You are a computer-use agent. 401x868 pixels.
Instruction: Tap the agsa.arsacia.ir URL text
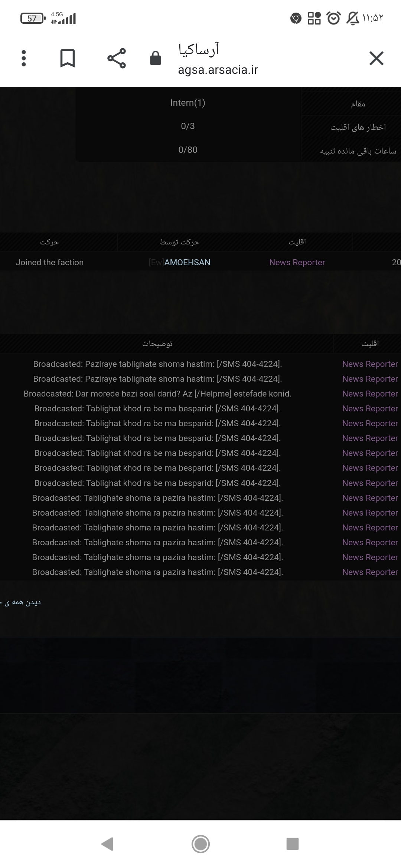(x=218, y=70)
